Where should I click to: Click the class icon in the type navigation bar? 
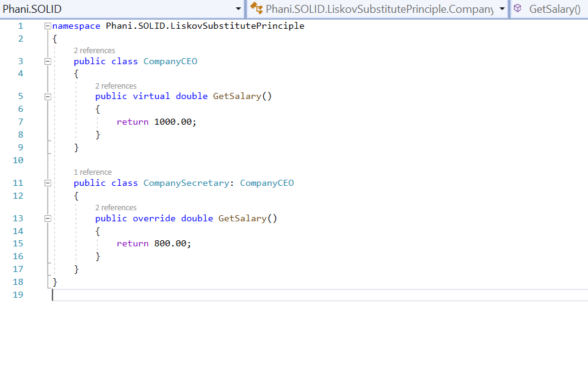click(x=256, y=9)
